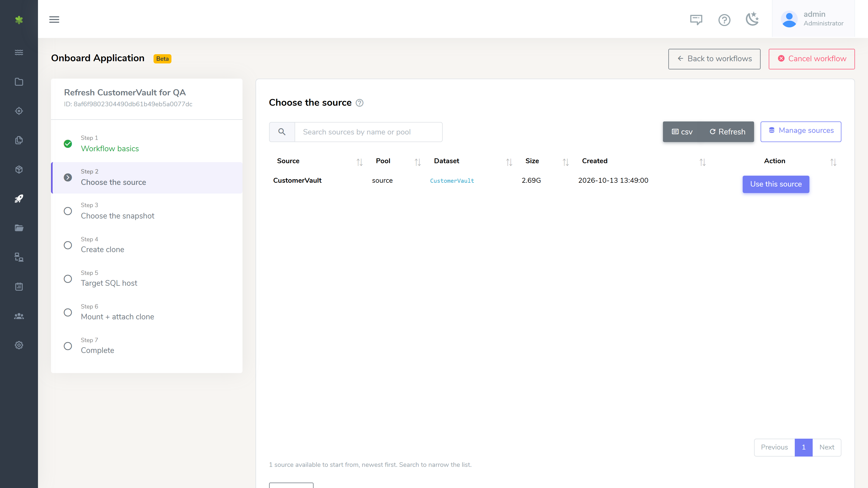868x488 pixels.
Task: Click the search magnifier icon
Action: [x=282, y=132]
